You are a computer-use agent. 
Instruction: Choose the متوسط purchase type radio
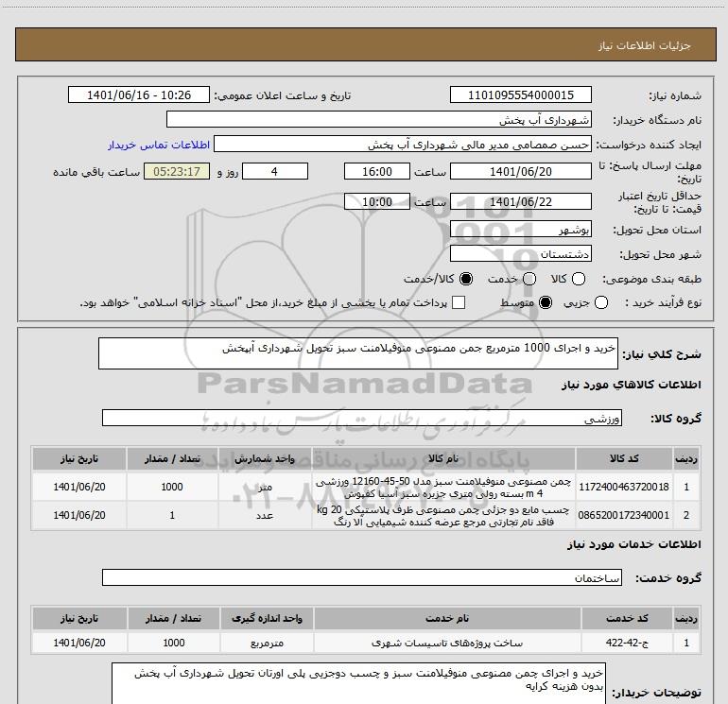click(x=546, y=303)
